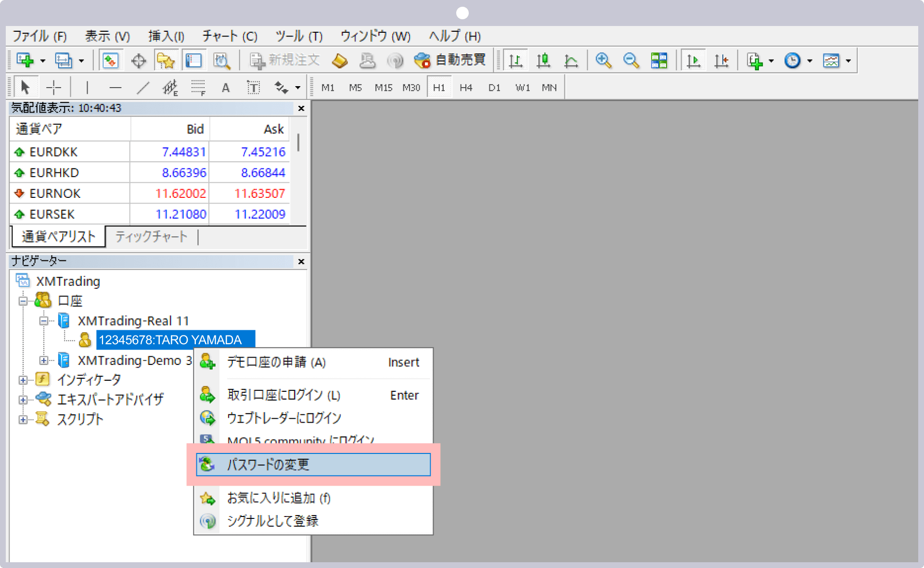The height and width of the screenshot is (568, 924).
Task: Select the vertical line tool
Action: [87, 88]
